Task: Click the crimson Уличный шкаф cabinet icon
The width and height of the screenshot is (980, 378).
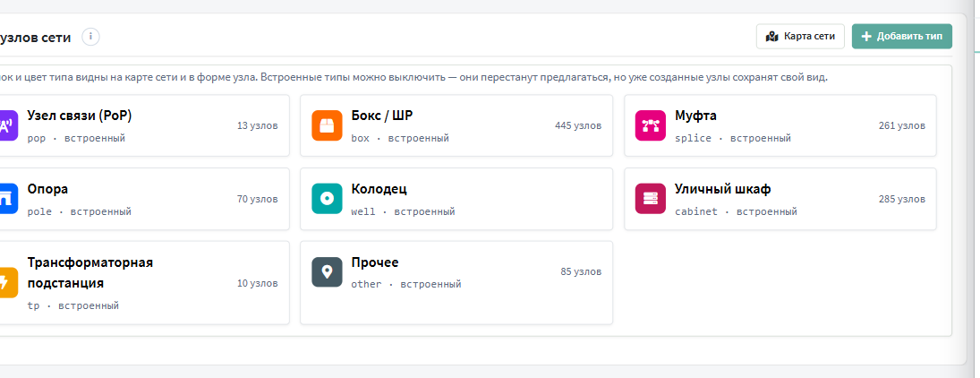Action: (x=651, y=199)
